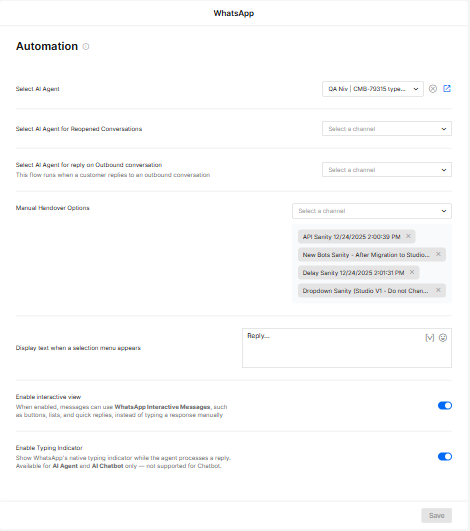Insert variable using [v] icon in reply box
Screen dimensions: 470x531
click(x=430, y=338)
